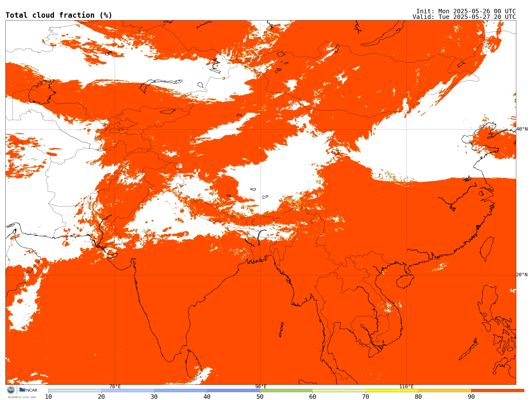The width and height of the screenshot is (532, 400).
Task: Click the 70°E longitude label
Action: click(115, 387)
